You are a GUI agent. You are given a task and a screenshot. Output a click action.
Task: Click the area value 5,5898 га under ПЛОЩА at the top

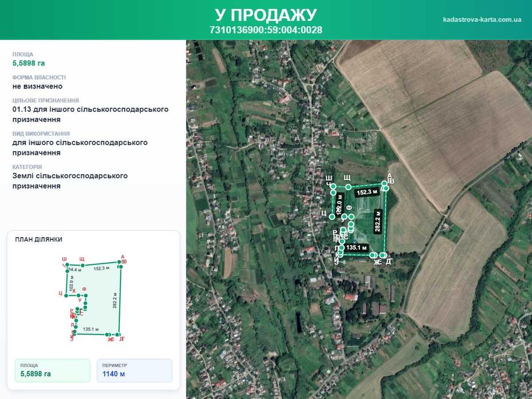[29, 63]
